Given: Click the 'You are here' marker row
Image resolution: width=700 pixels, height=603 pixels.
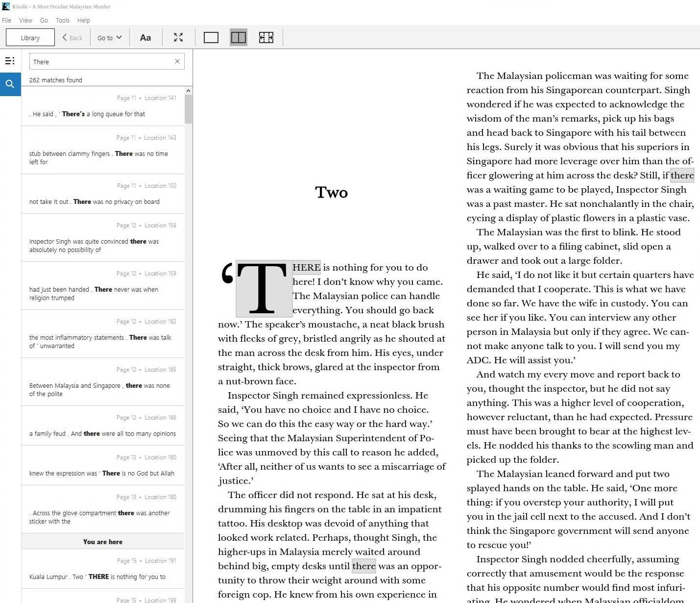Looking at the screenshot, I should click(103, 541).
